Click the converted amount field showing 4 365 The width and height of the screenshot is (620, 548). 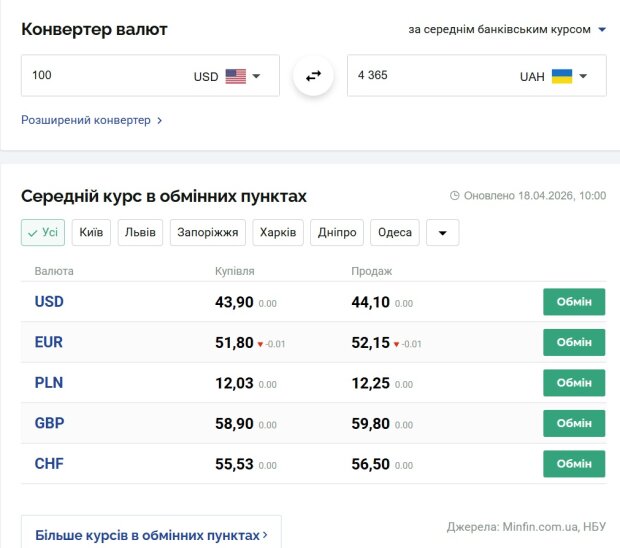420,76
